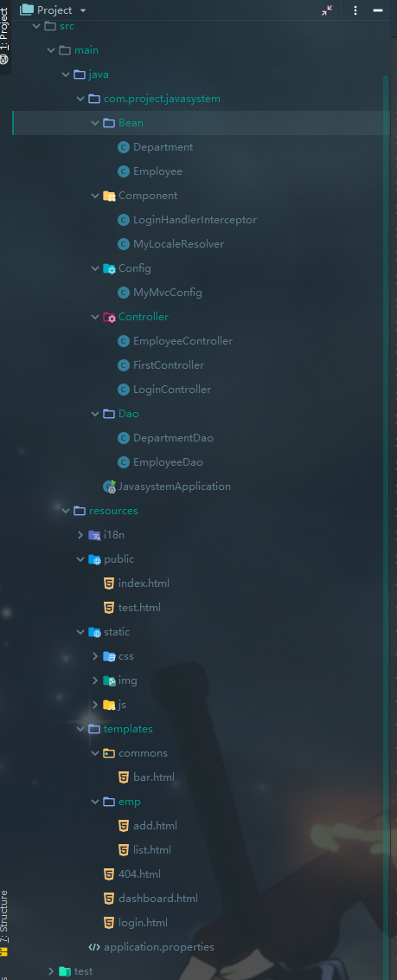Select the templates folder label

click(x=128, y=729)
